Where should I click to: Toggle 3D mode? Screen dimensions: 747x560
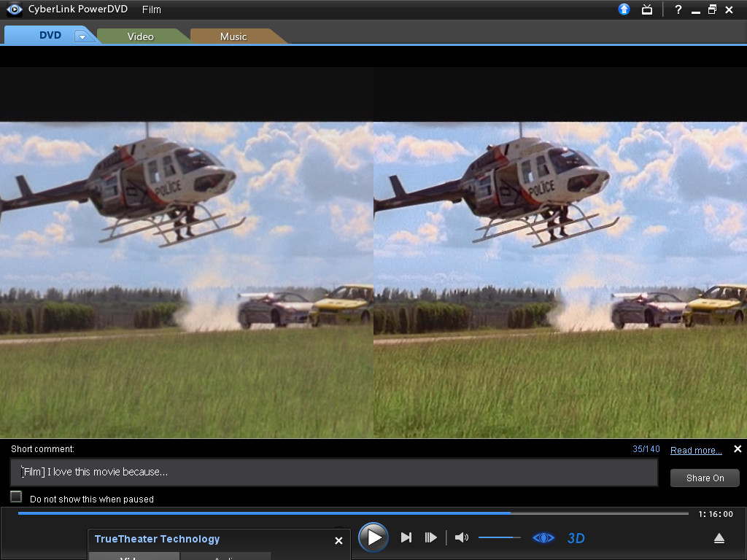click(576, 538)
